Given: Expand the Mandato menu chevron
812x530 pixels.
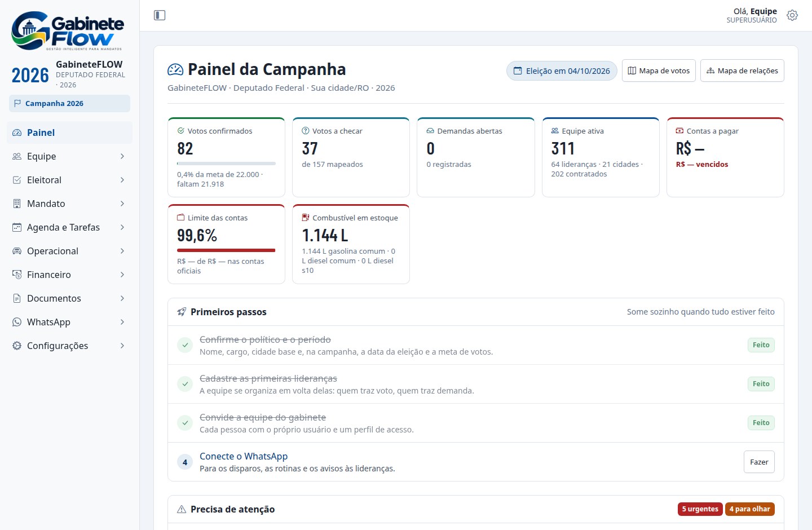Looking at the screenshot, I should (122, 204).
